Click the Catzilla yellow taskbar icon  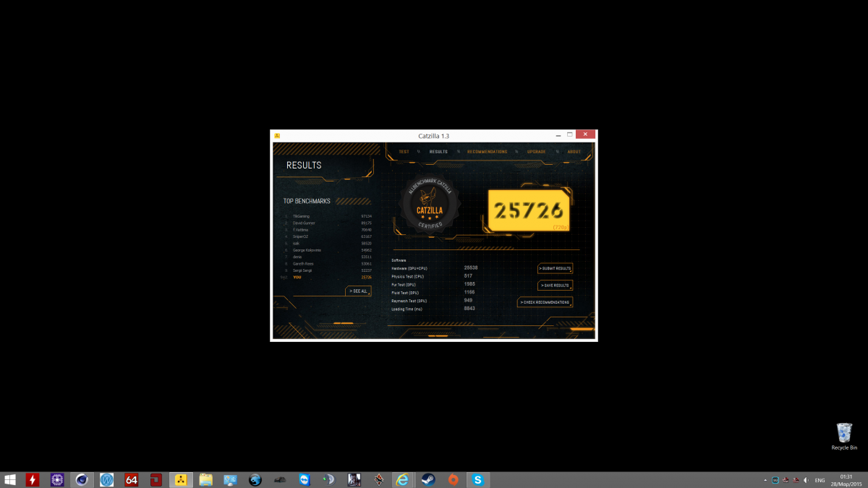[181, 479]
